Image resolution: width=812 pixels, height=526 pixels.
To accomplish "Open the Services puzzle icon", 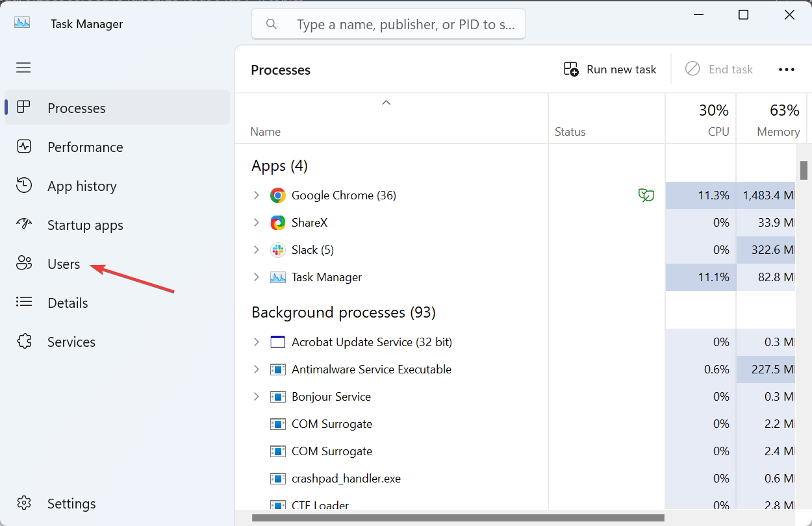I will tap(24, 342).
